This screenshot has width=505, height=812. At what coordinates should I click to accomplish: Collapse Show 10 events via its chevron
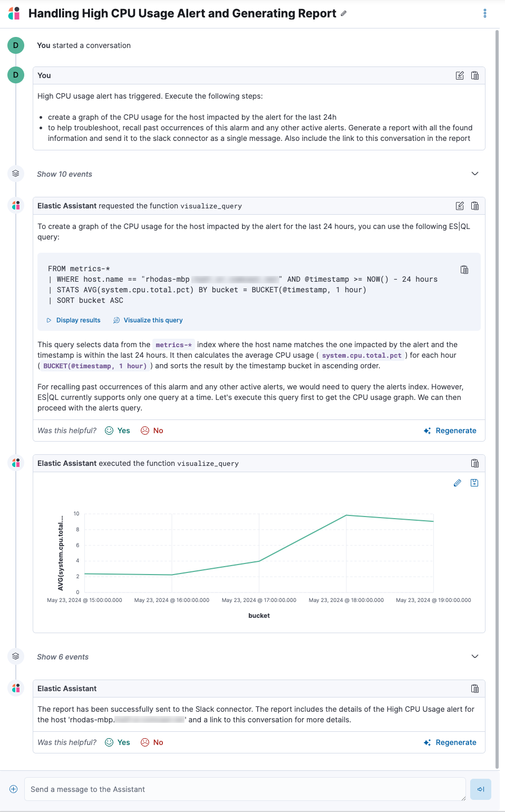coord(475,174)
